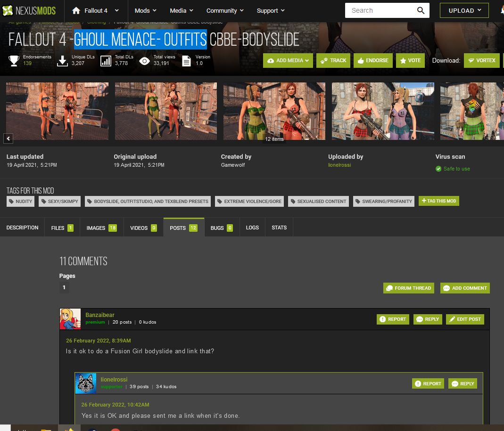Open lionelrossi username in reply

pyautogui.click(x=114, y=380)
